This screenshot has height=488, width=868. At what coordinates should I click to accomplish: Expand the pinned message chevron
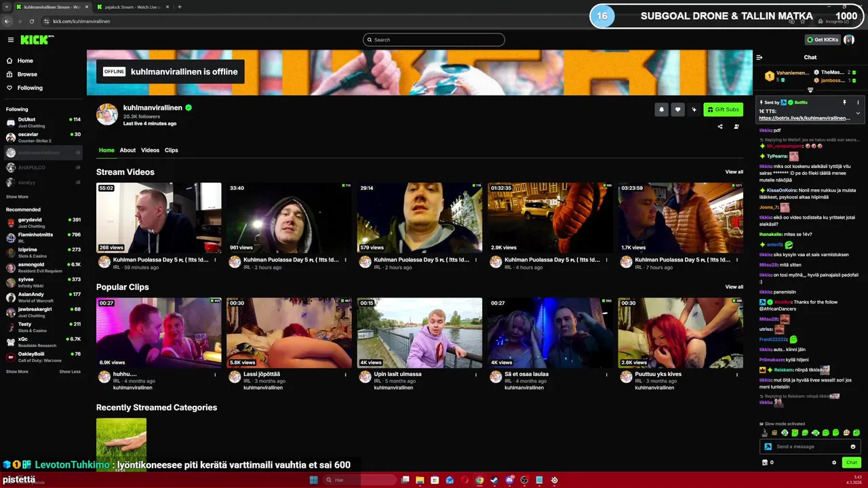click(x=858, y=113)
